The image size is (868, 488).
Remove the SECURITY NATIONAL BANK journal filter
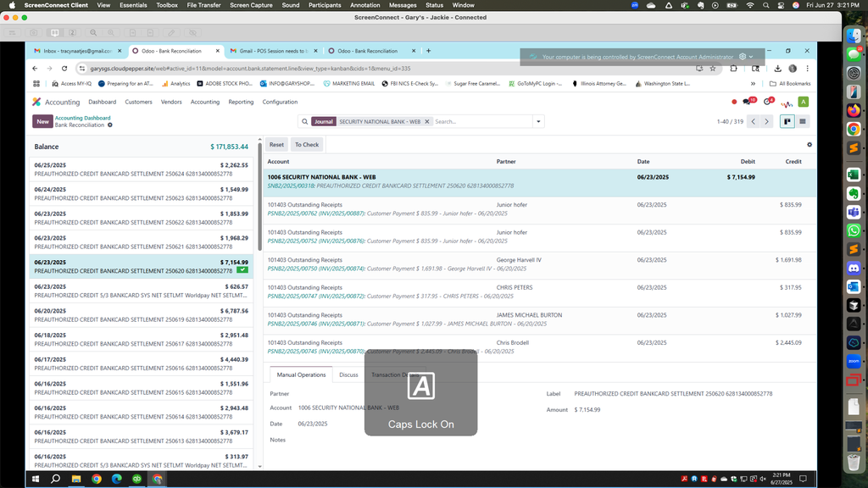pos(427,122)
